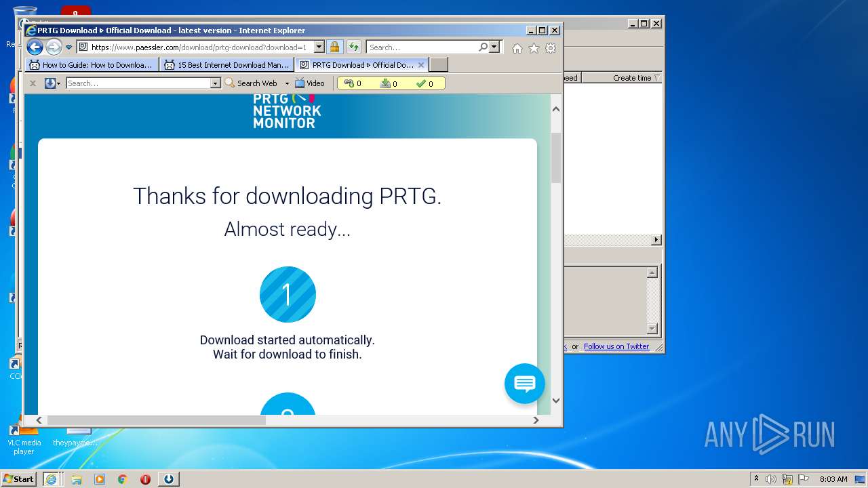Image resolution: width=868 pixels, height=488 pixels.
Task: Click the IE Forward arrow button
Action: point(54,47)
